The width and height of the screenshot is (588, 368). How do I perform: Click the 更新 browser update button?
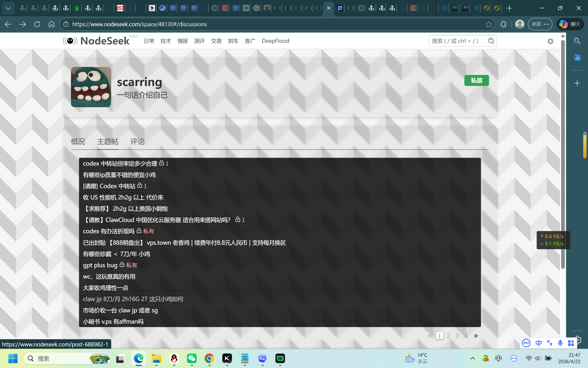click(x=540, y=24)
